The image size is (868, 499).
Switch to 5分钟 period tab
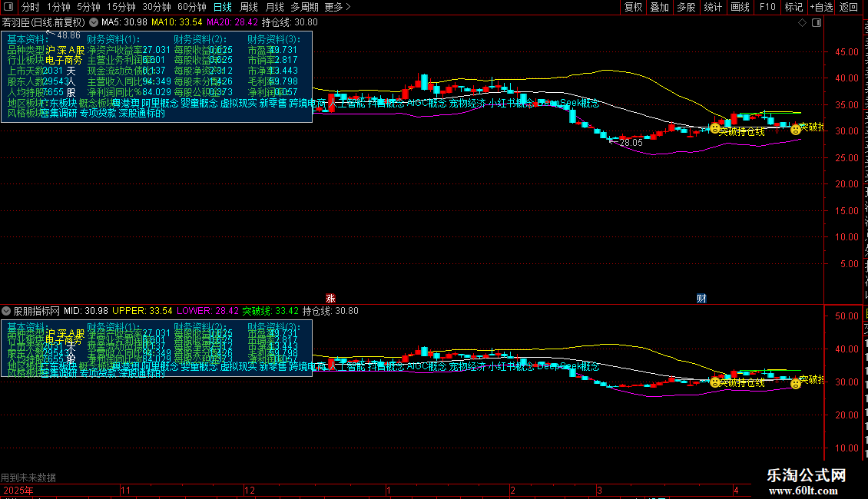click(88, 7)
